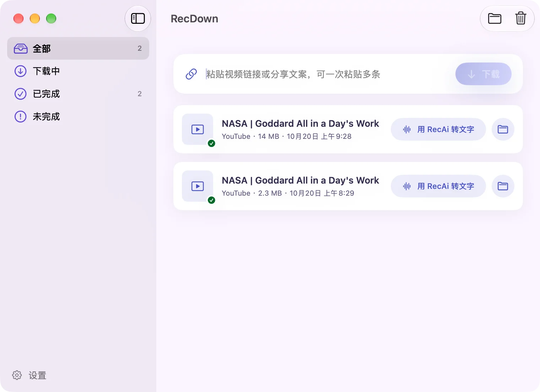Click the exclamation icon beside 未完成
The width and height of the screenshot is (540, 392).
21,116
